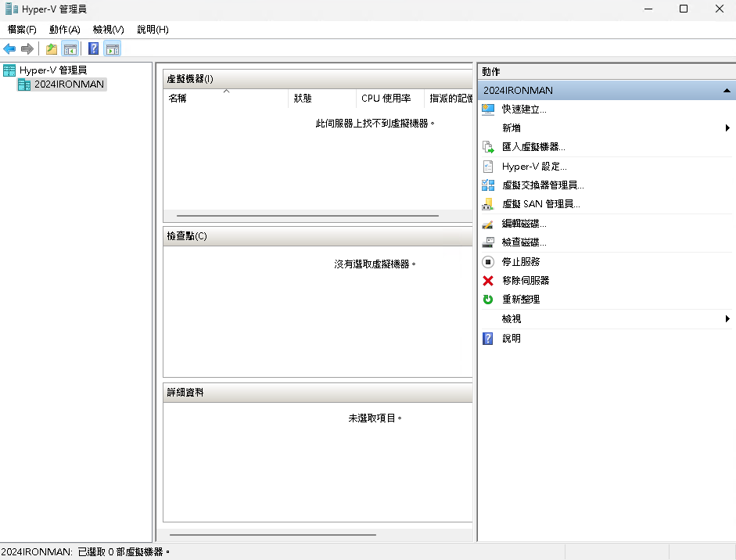Viewport: 736px width, 560px height.
Task: Maximize the Hyper-V 管理員 window
Action: tap(684, 9)
